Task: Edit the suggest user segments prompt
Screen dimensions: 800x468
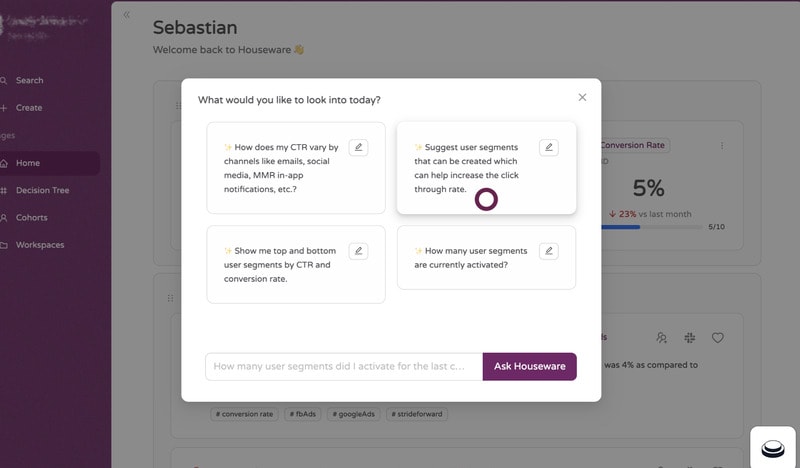Action: pyautogui.click(x=548, y=148)
